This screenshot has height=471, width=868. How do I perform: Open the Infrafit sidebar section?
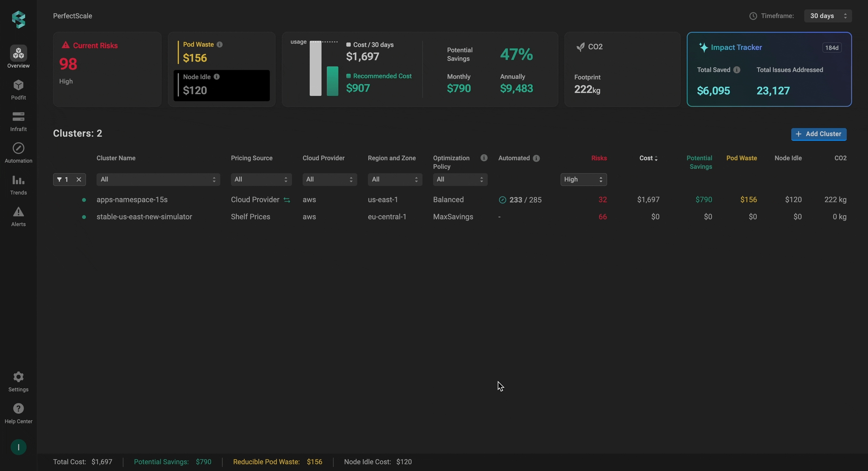18,121
